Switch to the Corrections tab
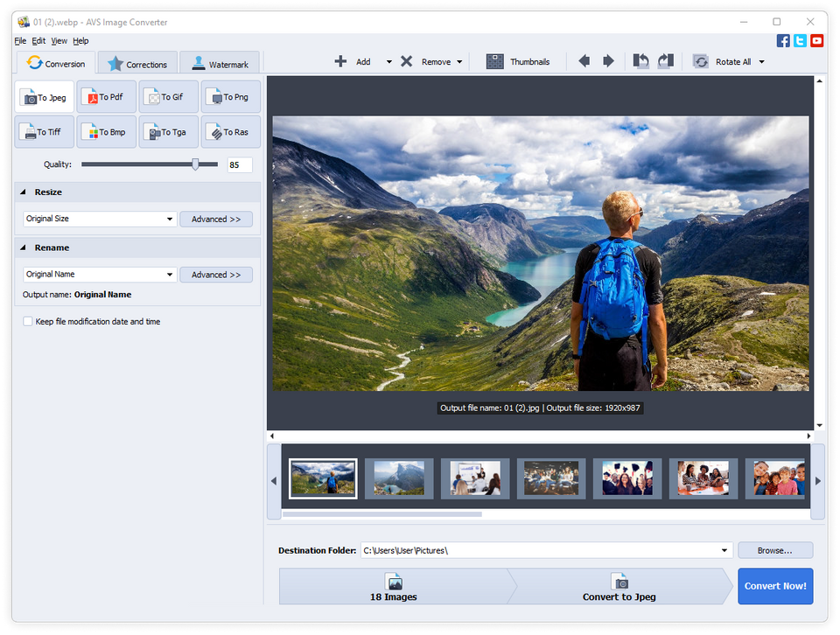 click(x=137, y=64)
